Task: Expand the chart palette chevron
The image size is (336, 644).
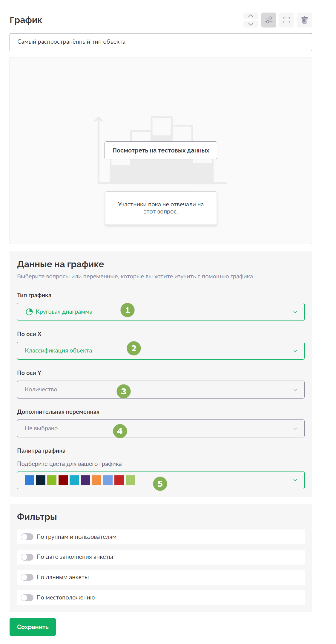Action: (x=295, y=480)
